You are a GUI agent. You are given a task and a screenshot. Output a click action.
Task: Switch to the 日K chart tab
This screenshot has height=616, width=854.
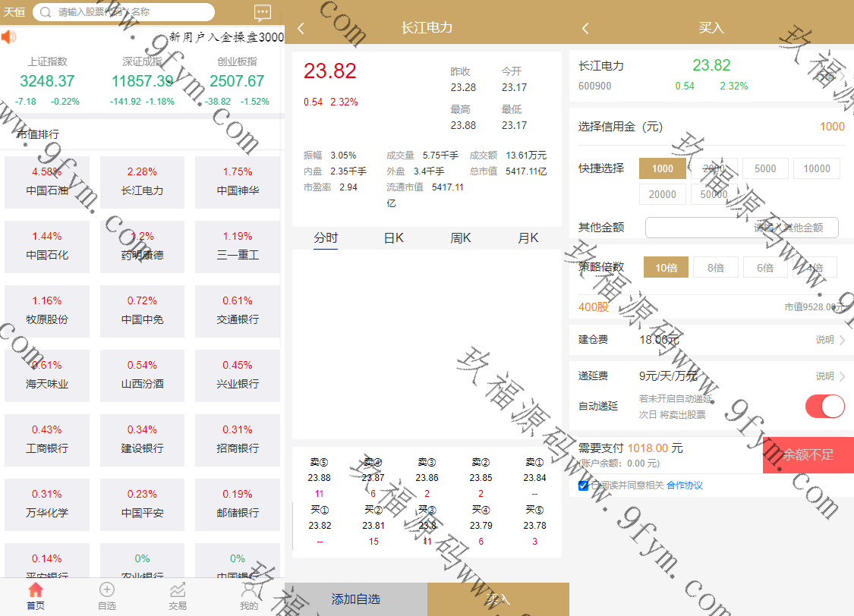point(393,238)
